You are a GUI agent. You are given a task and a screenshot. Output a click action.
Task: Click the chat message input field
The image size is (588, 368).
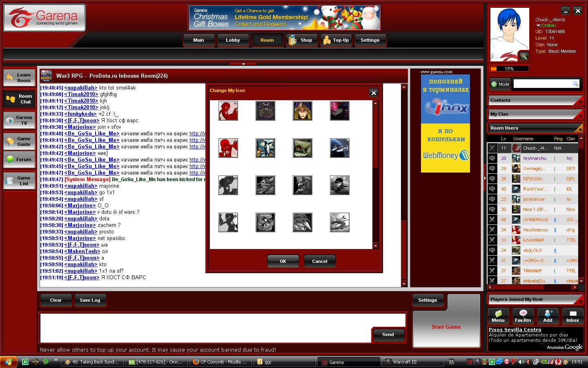pyautogui.click(x=223, y=328)
